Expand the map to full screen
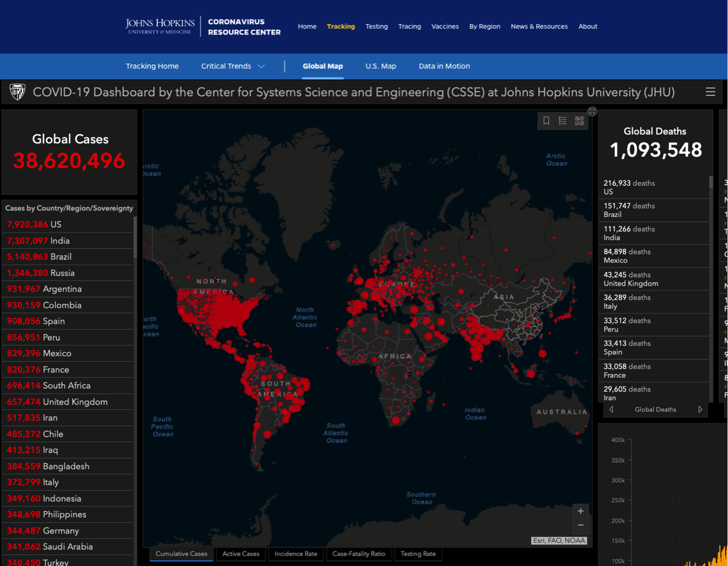The width and height of the screenshot is (728, 566). tap(592, 111)
